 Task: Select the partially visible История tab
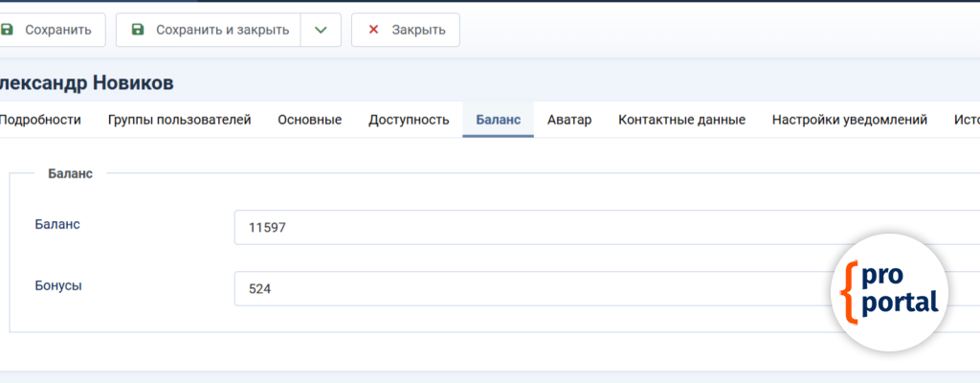coord(966,120)
